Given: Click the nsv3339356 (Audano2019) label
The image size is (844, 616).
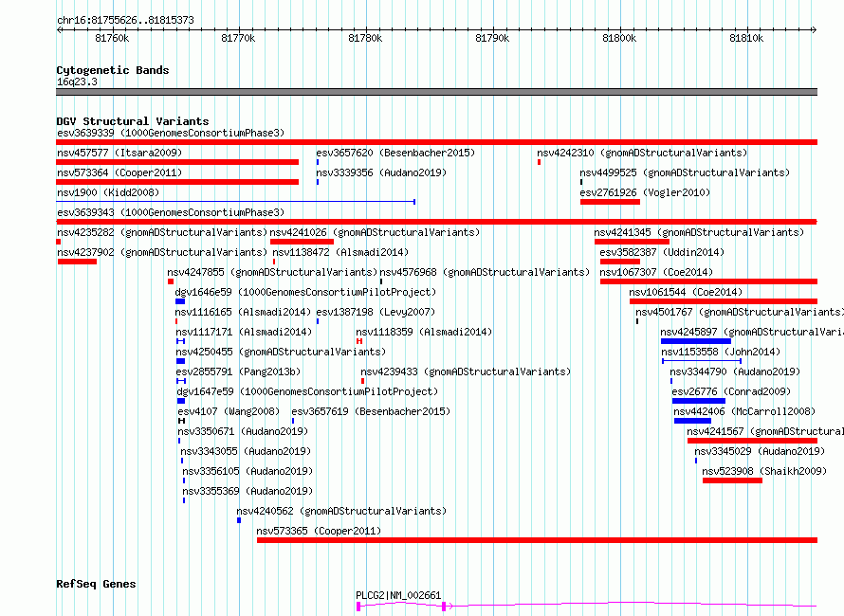Looking at the screenshot, I should 381,172.
